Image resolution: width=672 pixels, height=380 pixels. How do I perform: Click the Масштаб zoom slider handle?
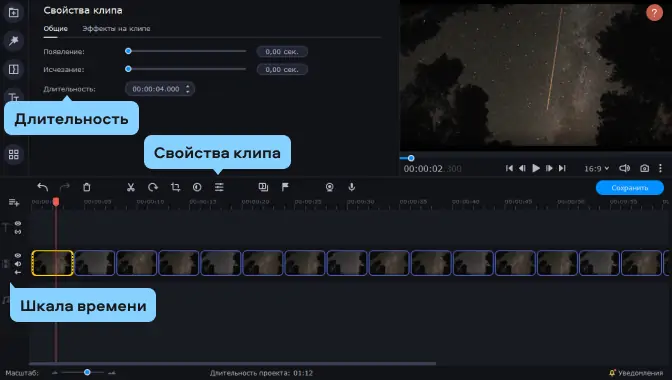pos(87,372)
